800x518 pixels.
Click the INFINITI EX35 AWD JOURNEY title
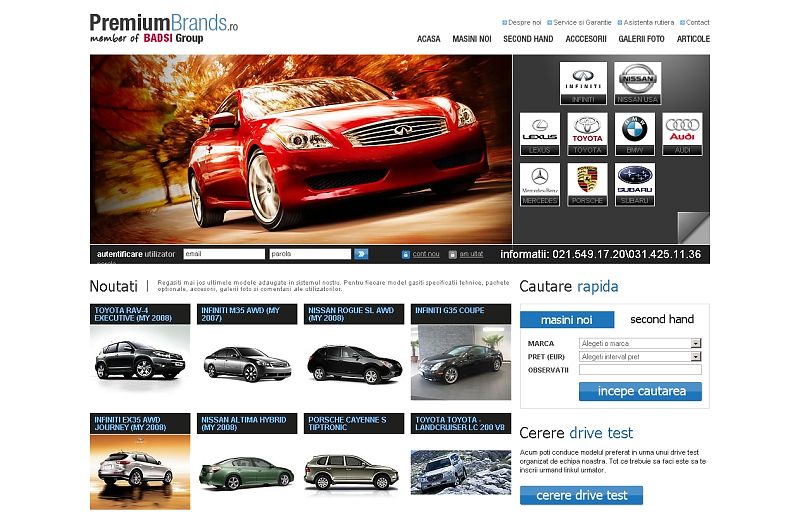point(140,424)
